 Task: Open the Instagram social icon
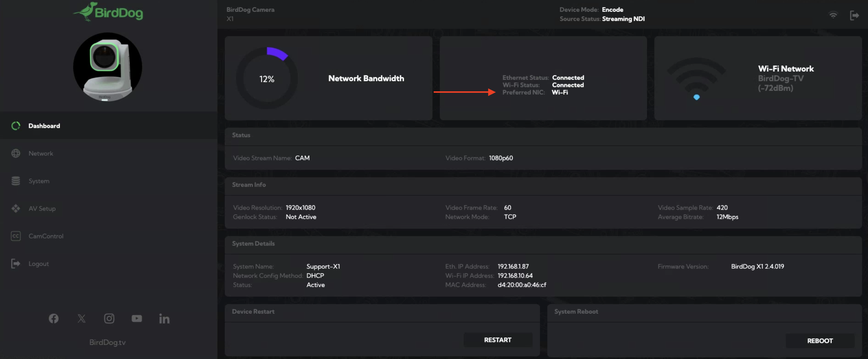pyautogui.click(x=109, y=319)
